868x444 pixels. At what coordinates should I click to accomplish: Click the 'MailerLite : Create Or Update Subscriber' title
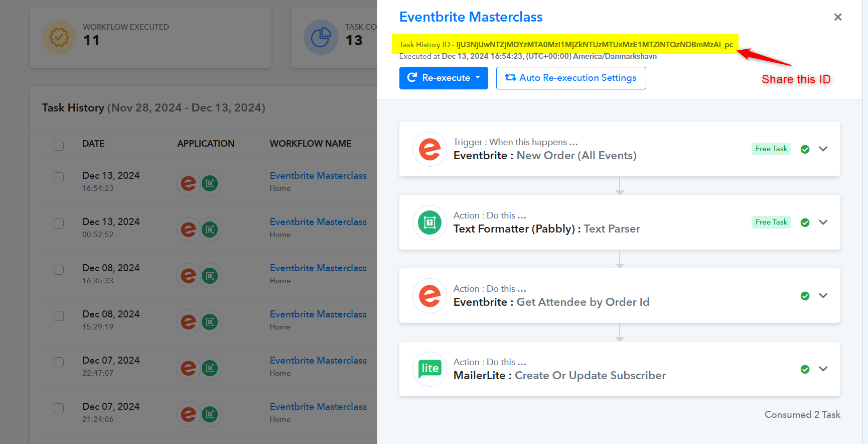[x=559, y=376]
